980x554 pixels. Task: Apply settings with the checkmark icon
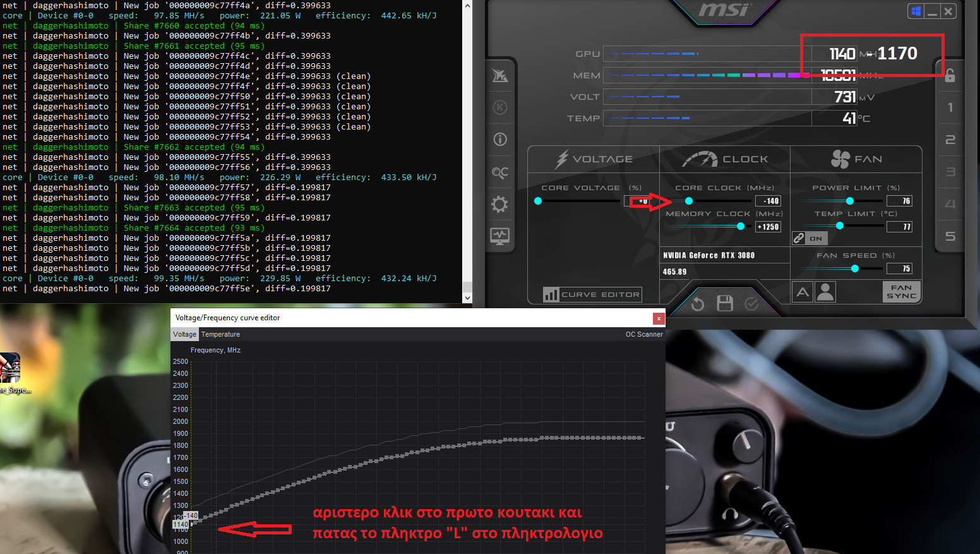751,304
